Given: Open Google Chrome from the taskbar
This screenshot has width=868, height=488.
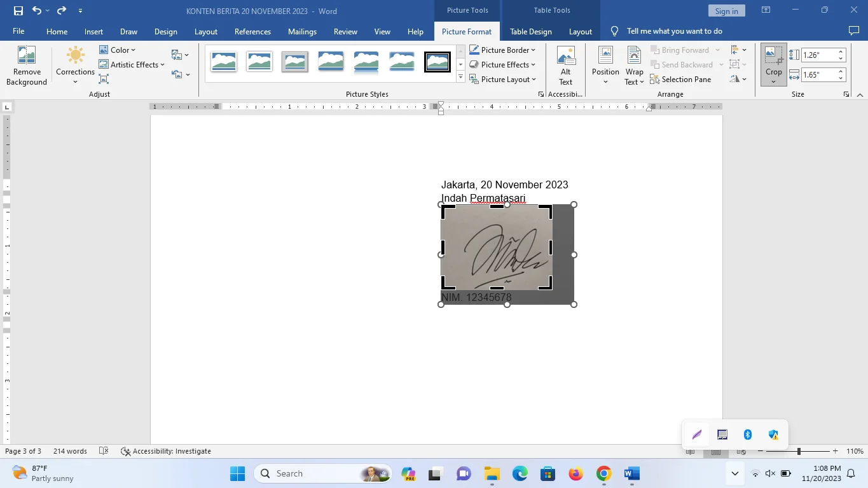Looking at the screenshot, I should coord(603,473).
